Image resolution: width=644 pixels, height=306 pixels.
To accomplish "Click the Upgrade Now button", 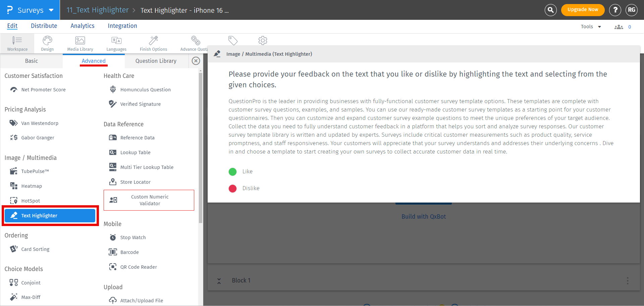I will pos(583,10).
